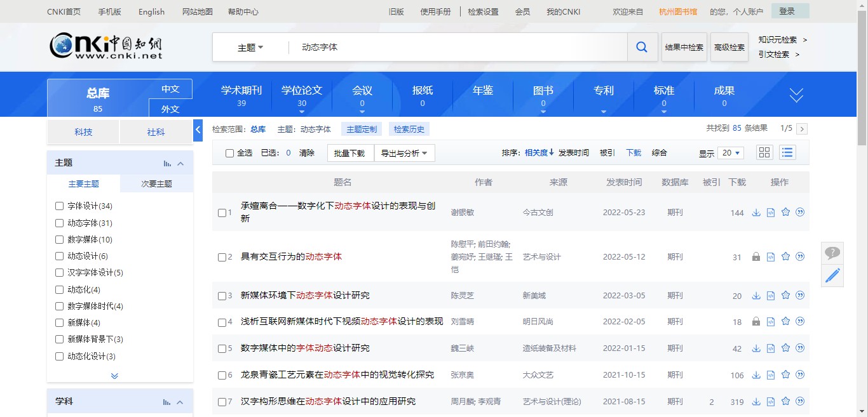Viewport: 868px width, 417px height.
Task: Click 结果中检索 button
Action: [x=684, y=47]
